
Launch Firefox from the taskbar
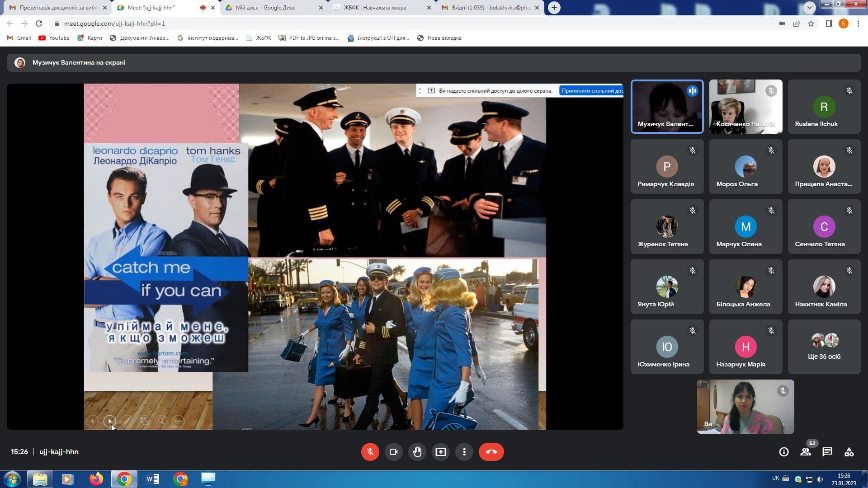click(96, 479)
